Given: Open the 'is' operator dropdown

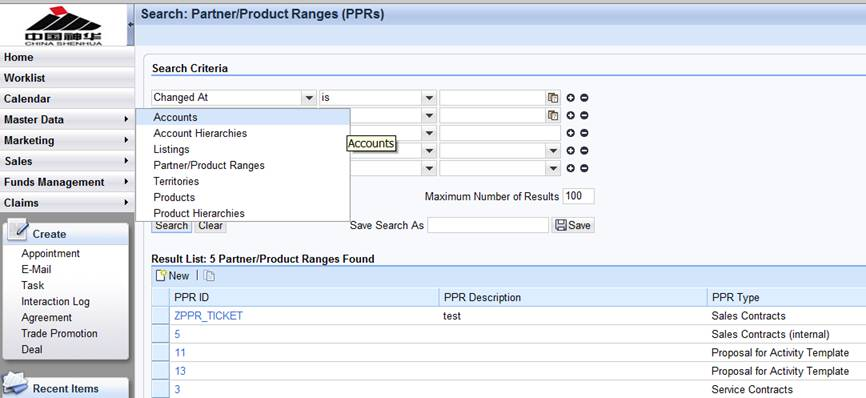Looking at the screenshot, I should [429, 98].
